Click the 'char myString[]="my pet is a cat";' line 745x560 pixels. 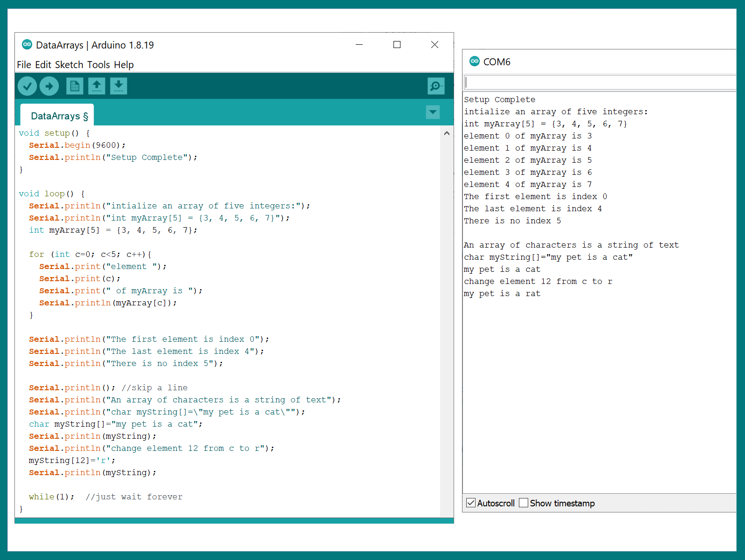tap(116, 424)
